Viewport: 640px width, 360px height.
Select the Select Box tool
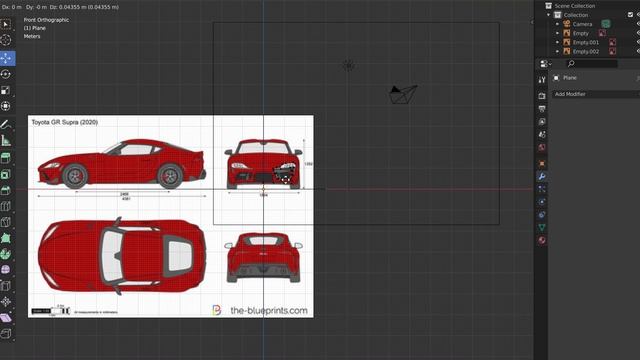[x=6, y=24]
